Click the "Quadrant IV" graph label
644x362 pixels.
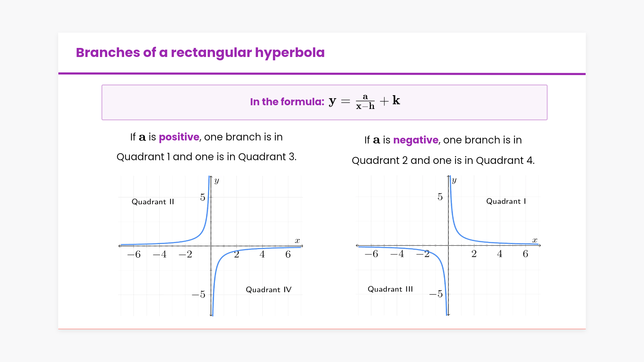[x=268, y=290]
